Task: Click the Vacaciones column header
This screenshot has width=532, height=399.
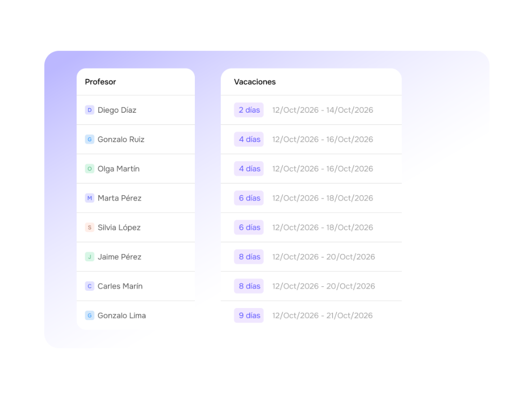Action: [255, 82]
